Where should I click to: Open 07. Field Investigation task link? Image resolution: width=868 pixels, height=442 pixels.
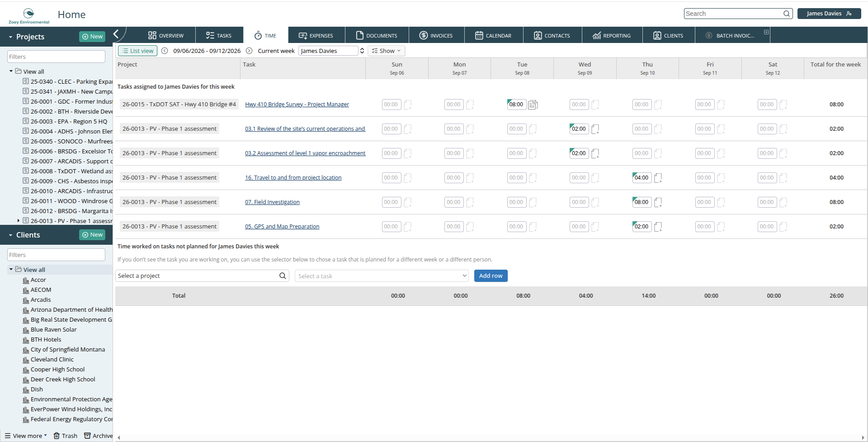pos(272,202)
